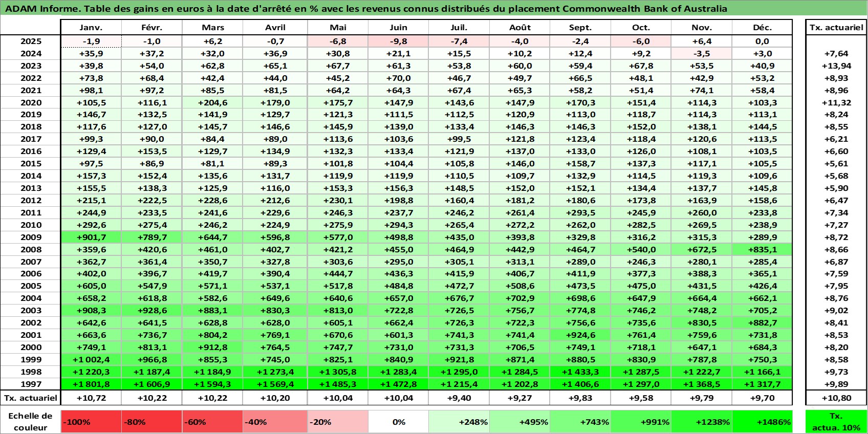Click the +5,61 actuarial rate for 2015
This screenshot has height=434, width=868.
click(x=836, y=163)
